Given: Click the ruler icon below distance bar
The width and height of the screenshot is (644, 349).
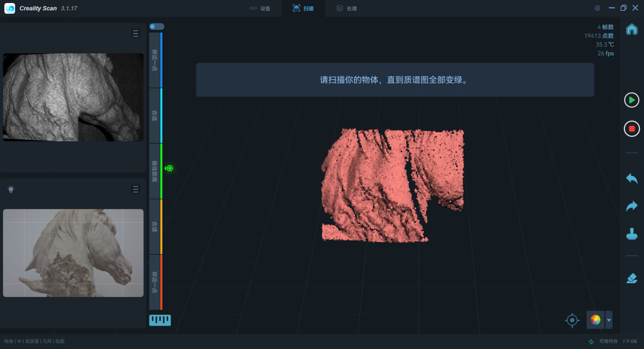Looking at the screenshot, I should click(x=160, y=320).
